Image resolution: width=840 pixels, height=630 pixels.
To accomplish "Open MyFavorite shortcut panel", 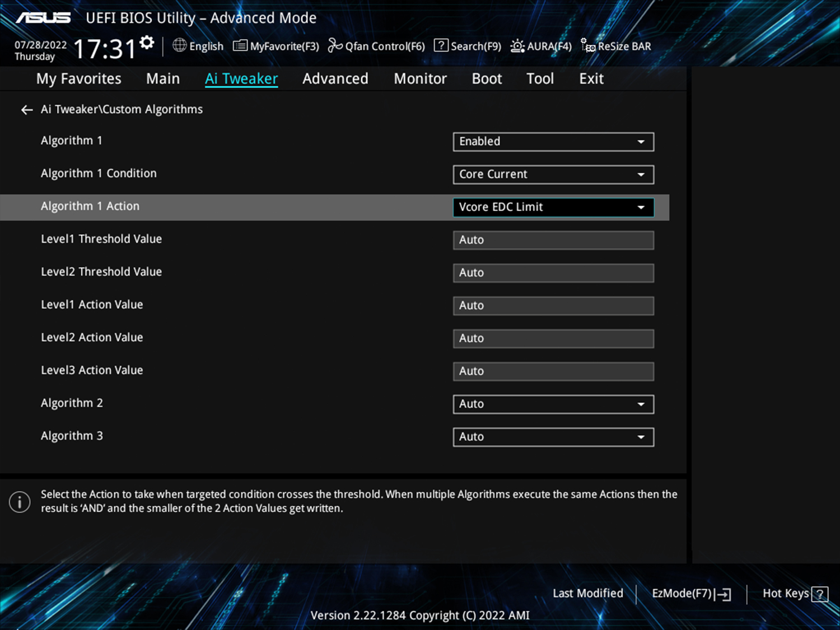I will (x=276, y=46).
